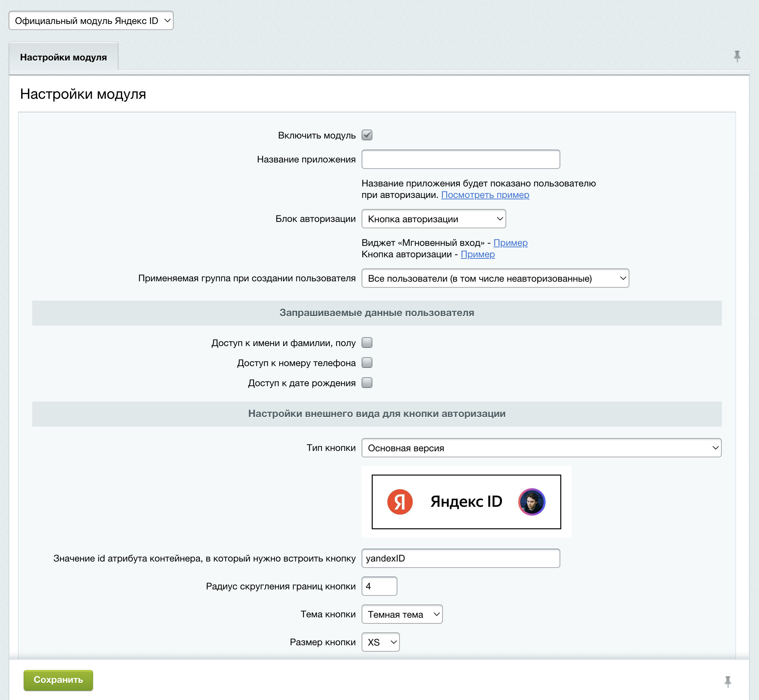
Task: Enable 'Доступ к номеру телефона' checkbox
Action: click(x=367, y=363)
